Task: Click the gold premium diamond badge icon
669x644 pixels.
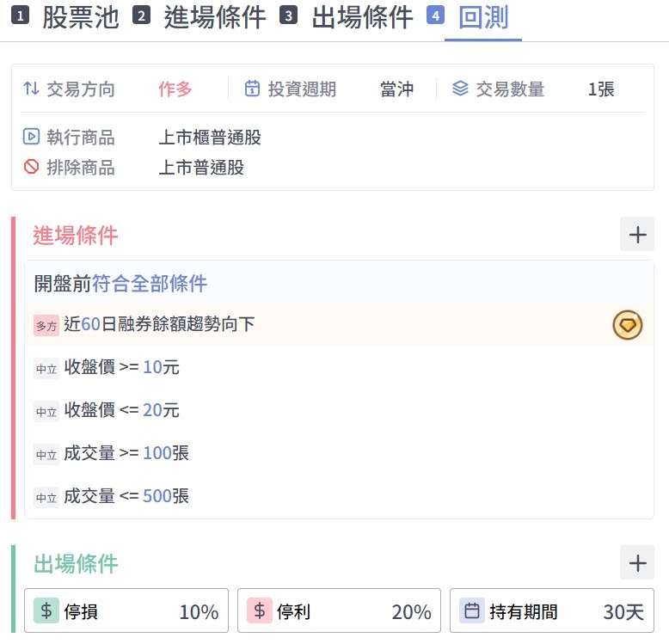Action: [628, 325]
